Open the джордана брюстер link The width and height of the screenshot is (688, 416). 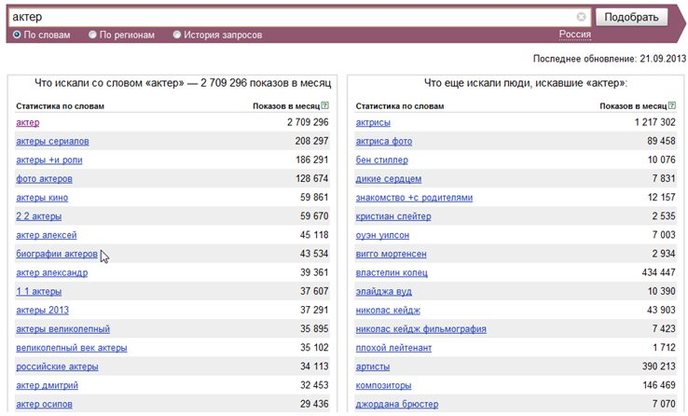coord(397,405)
